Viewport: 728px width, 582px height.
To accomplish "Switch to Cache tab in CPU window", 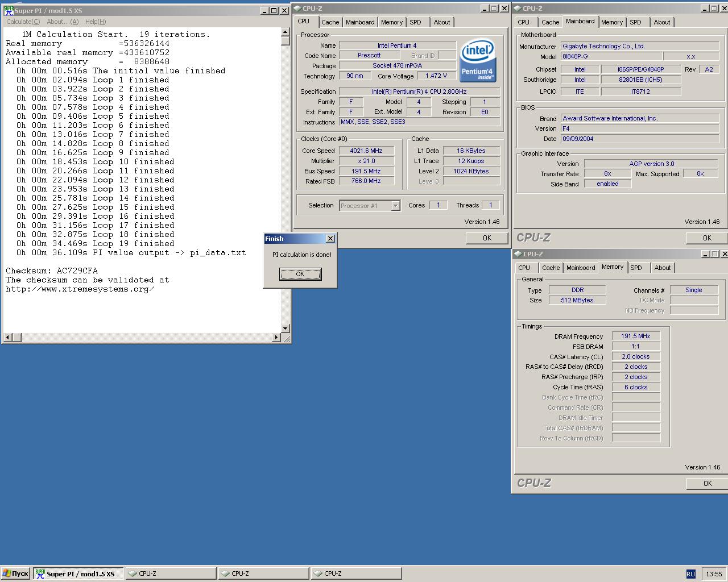I will click(x=330, y=22).
